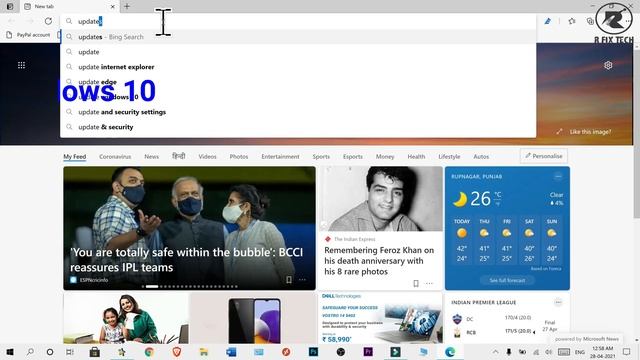Open Windows Start menu
This screenshot has width=640, height=360.
point(10,352)
